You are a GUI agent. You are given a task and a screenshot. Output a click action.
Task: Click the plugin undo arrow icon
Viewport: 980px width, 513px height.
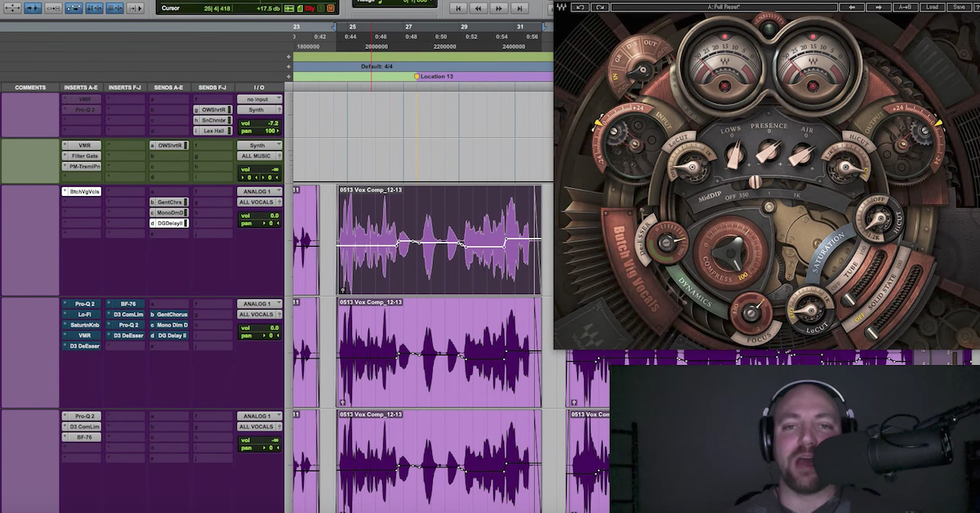581,7
